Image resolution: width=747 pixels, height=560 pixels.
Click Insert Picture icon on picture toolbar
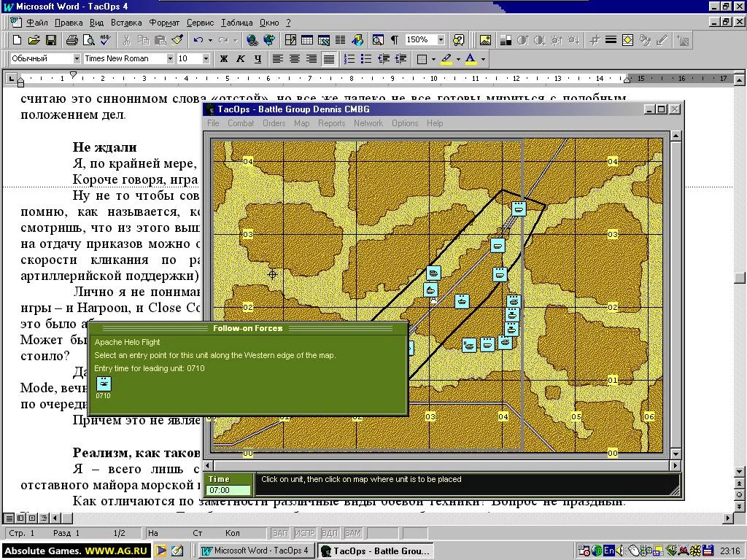point(485,40)
